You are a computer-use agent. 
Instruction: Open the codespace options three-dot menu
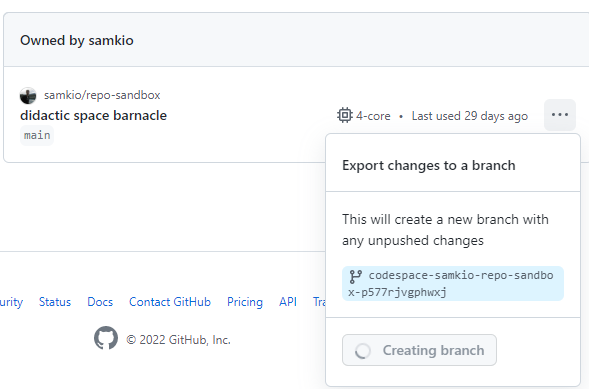560,115
